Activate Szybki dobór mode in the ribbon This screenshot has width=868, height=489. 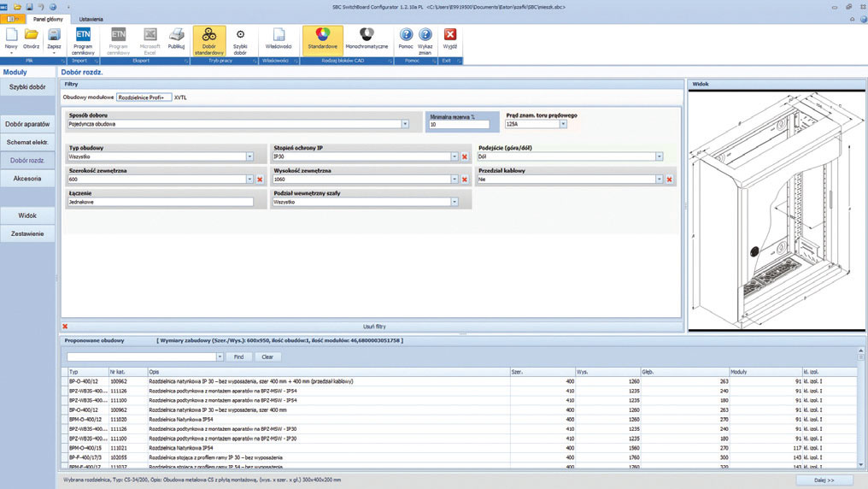pyautogui.click(x=240, y=42)
